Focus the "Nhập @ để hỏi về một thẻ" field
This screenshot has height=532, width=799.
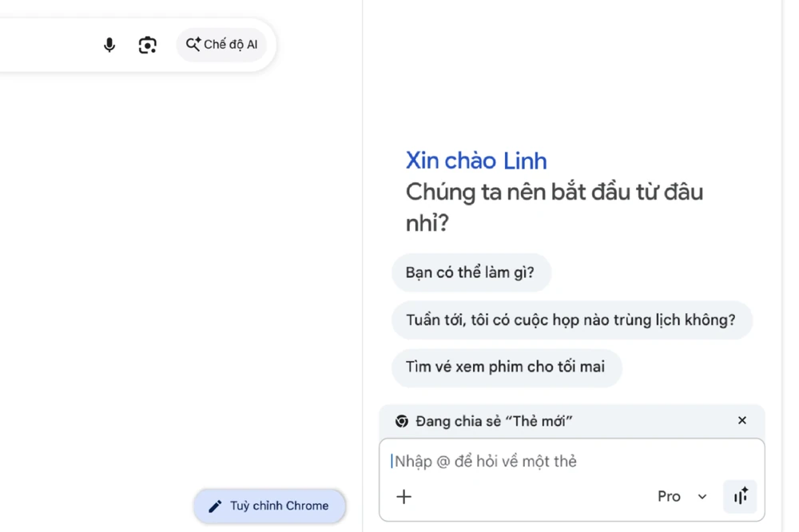(559, 462)
